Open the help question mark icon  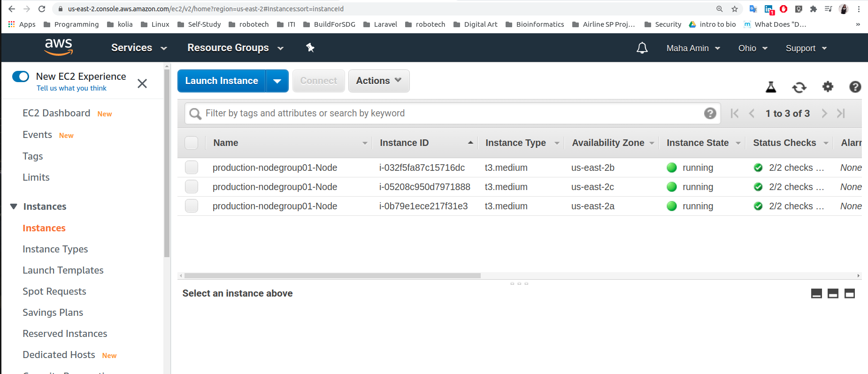point(855,87)
